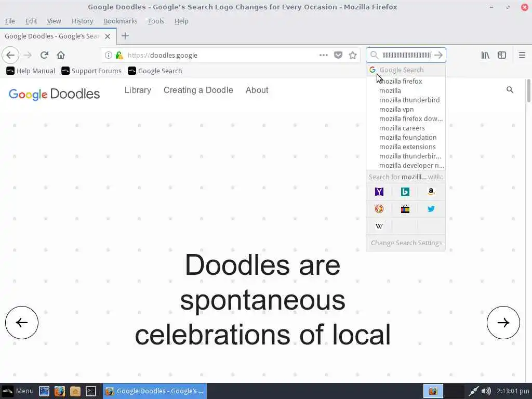Open the Bookmarks menu
This screenshot has height=399, width=532.
(120, 21)
